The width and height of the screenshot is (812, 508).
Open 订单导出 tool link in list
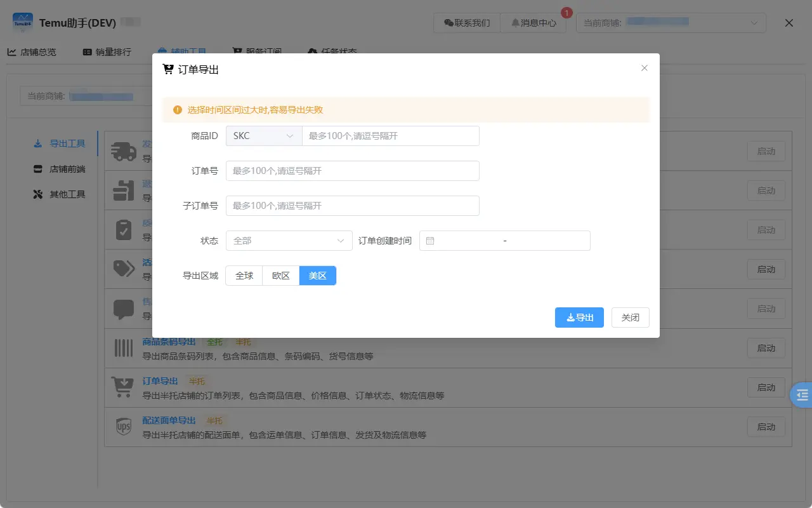pyautogui.click(x=160, y=381)
